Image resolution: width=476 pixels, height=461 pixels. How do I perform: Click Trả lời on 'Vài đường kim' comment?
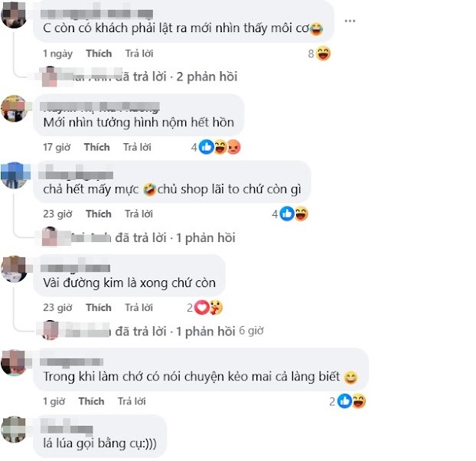[139, 308]
